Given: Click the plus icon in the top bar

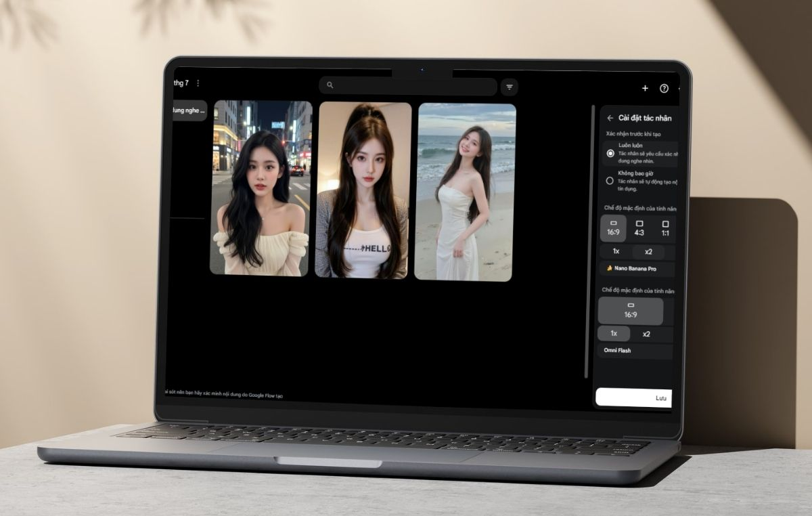Looking at the screenshot, I should coord(645,88).
